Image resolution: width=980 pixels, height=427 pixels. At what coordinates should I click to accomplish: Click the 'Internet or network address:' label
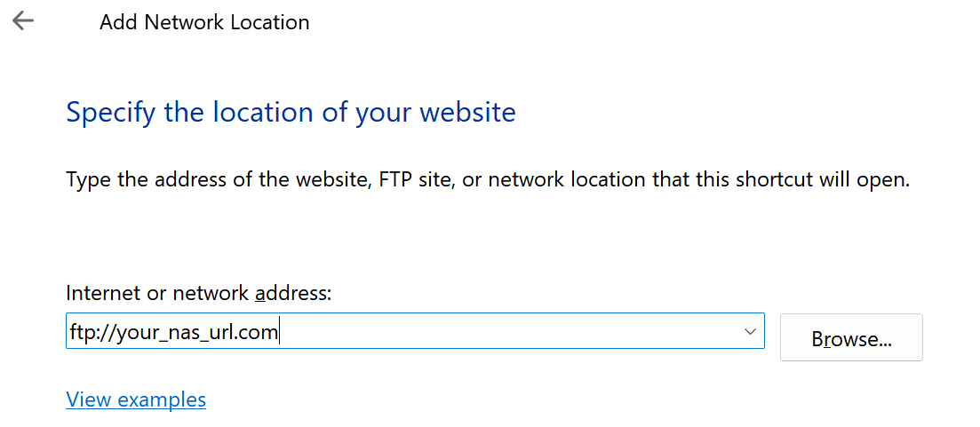198,293
